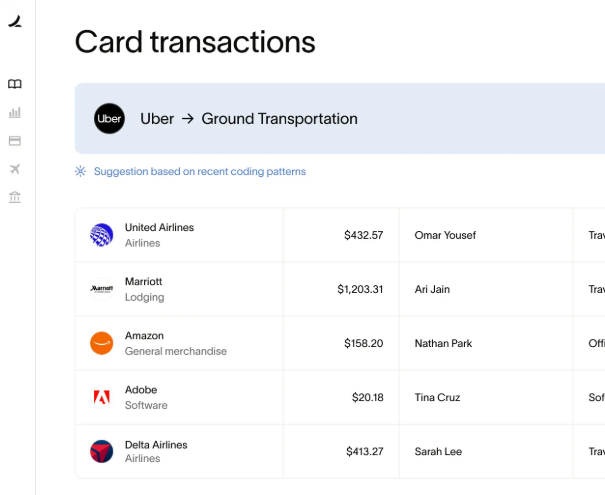Image resolution: width=605 pixels, height=495 pixels.
Task: Click the Uber logo in suggestion banner
Action: 109,118
